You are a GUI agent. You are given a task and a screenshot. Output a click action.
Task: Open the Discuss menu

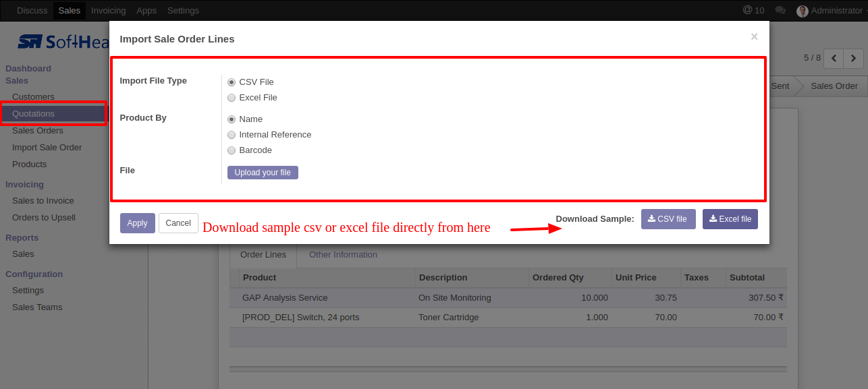[x=31, y=10]
